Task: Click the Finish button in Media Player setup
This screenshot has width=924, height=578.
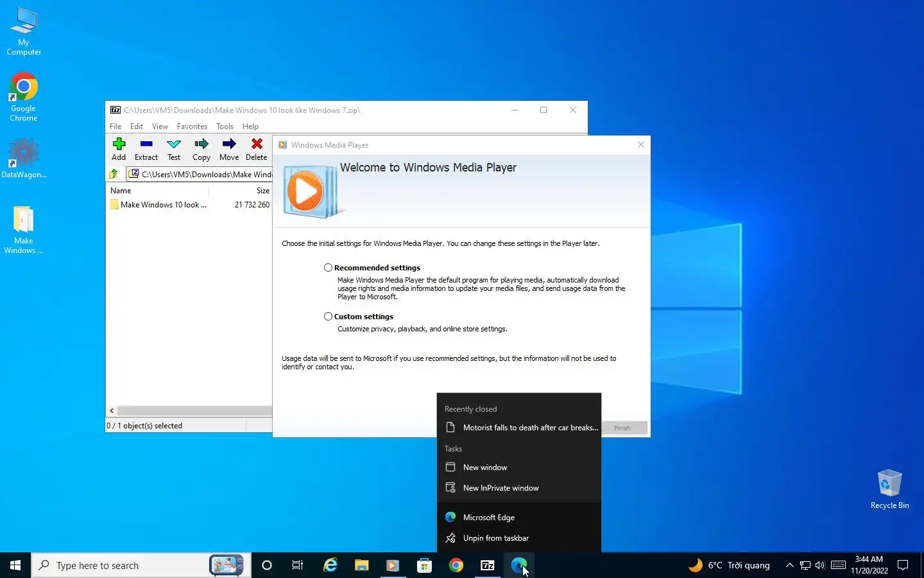Action: coord(622,428)
